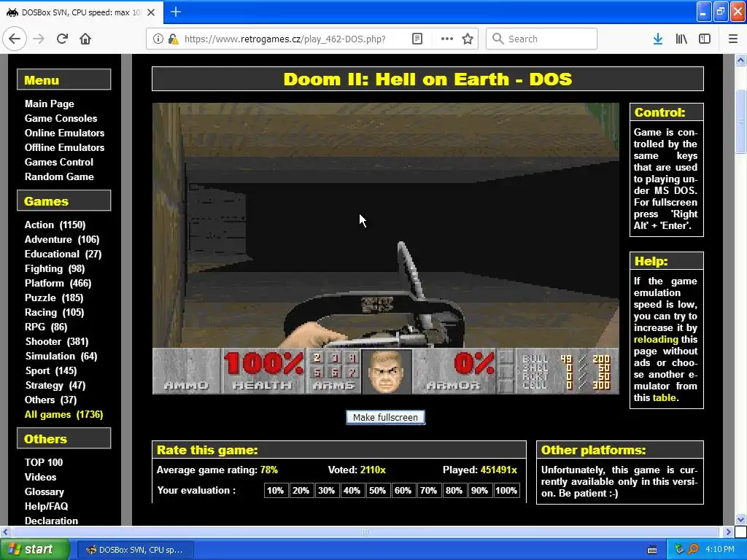
Task: Select the DOSBox SVN browser tab
Action: pyautogui.click(x=81, y=12)
